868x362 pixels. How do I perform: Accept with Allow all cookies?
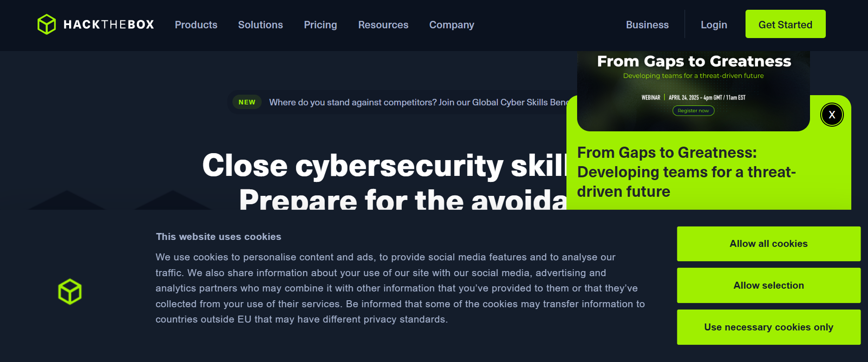(768, 244)
